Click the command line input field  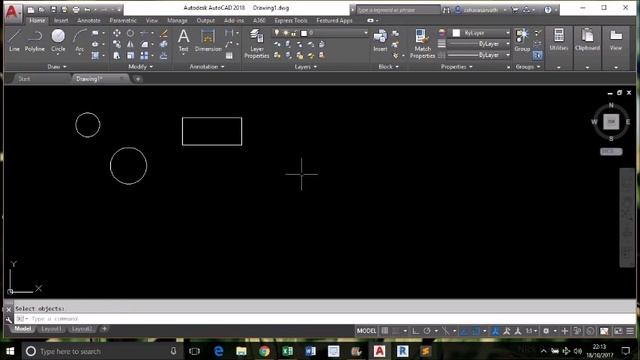pos(324,319)
